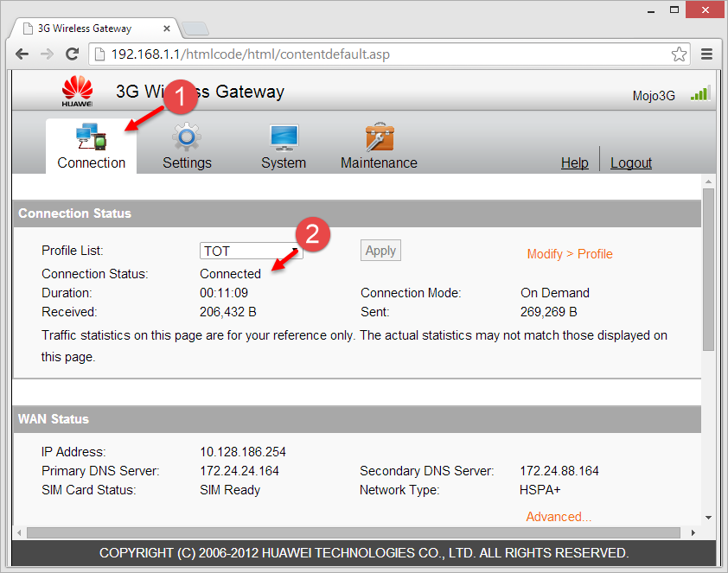Click the Mojo3G network name
This screenshot has width=728, height=573.
pyautogui.click(x=654, y=96)
